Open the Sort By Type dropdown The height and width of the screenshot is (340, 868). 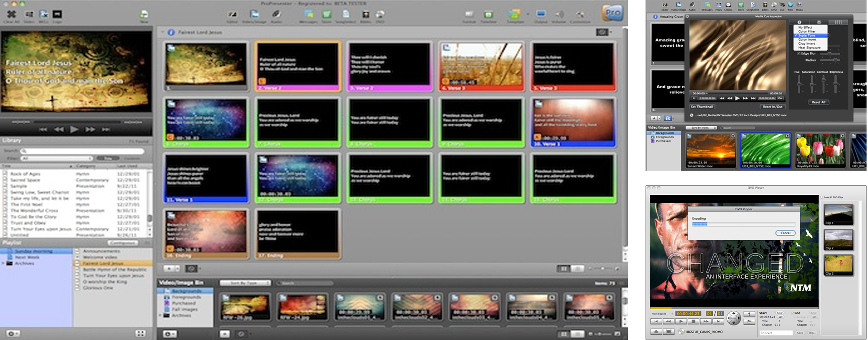245,283
